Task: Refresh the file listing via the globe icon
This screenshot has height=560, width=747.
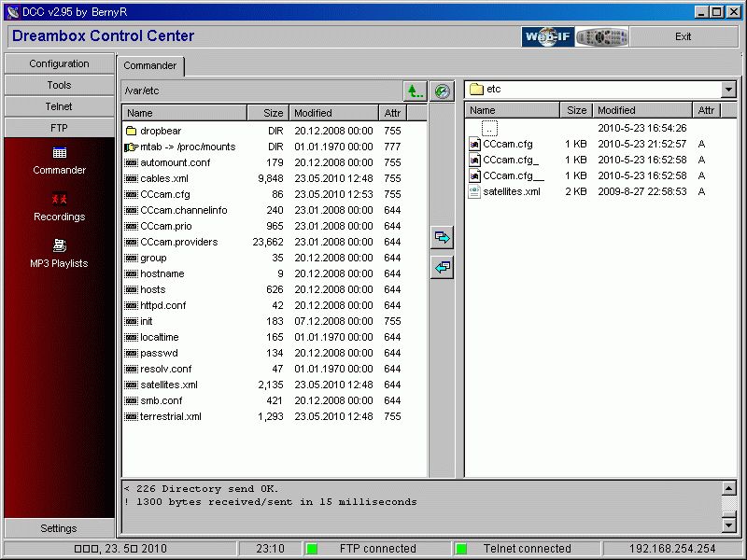Action: 442,91
